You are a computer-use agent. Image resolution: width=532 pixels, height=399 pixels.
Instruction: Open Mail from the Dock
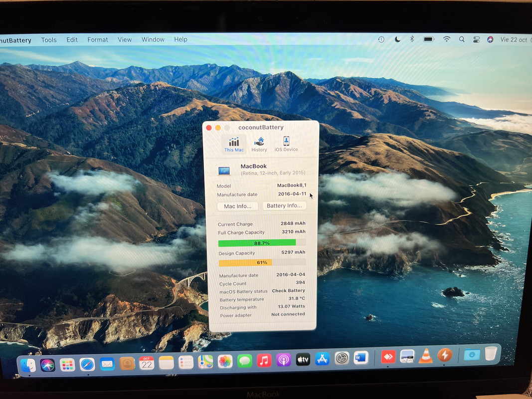coord(107,364)
